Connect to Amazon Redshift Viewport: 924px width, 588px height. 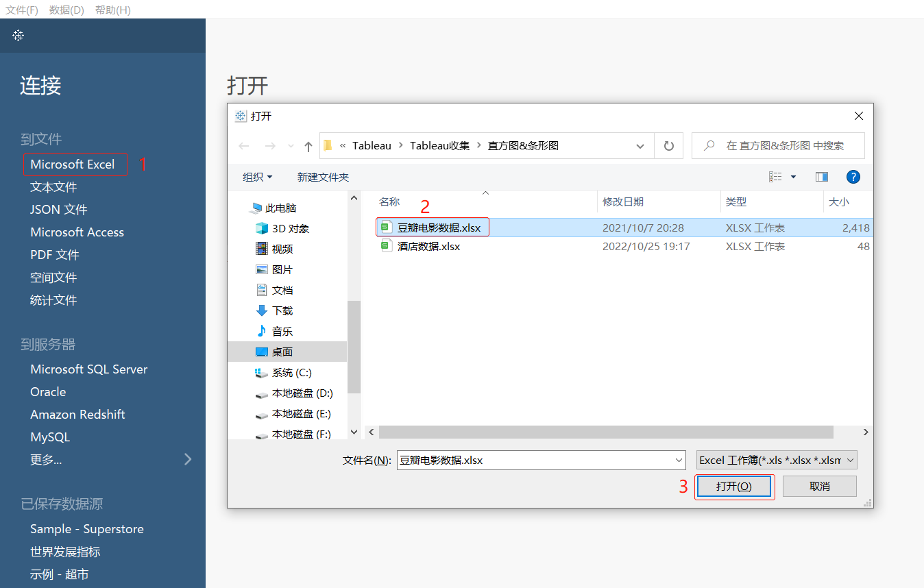77,415
